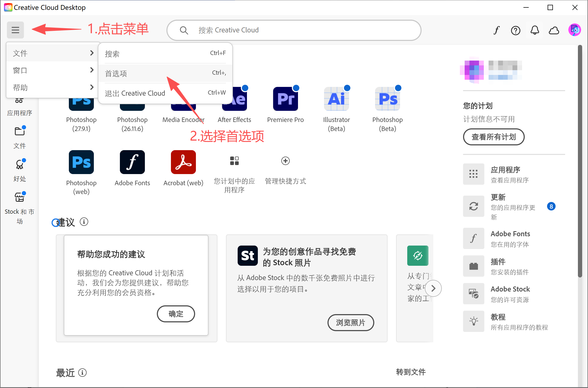The image size is (588, 388).
Task: Click the Adobe Stock St card icon
Action: pyautogui.click(x=248, y=256)
